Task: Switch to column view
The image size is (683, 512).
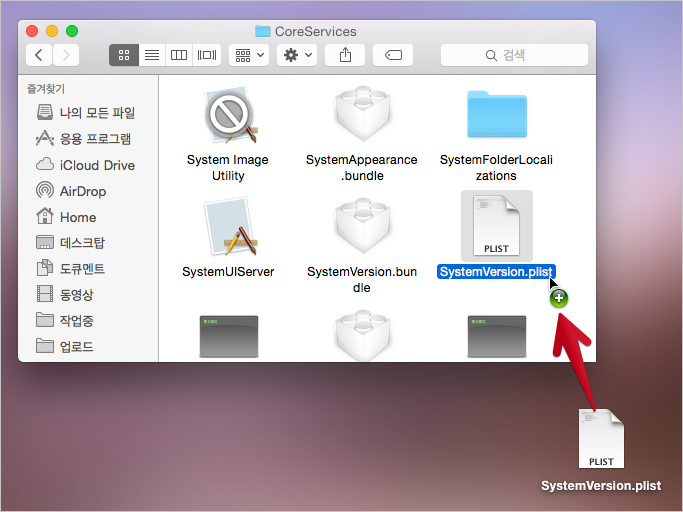Action: [179, 55]
